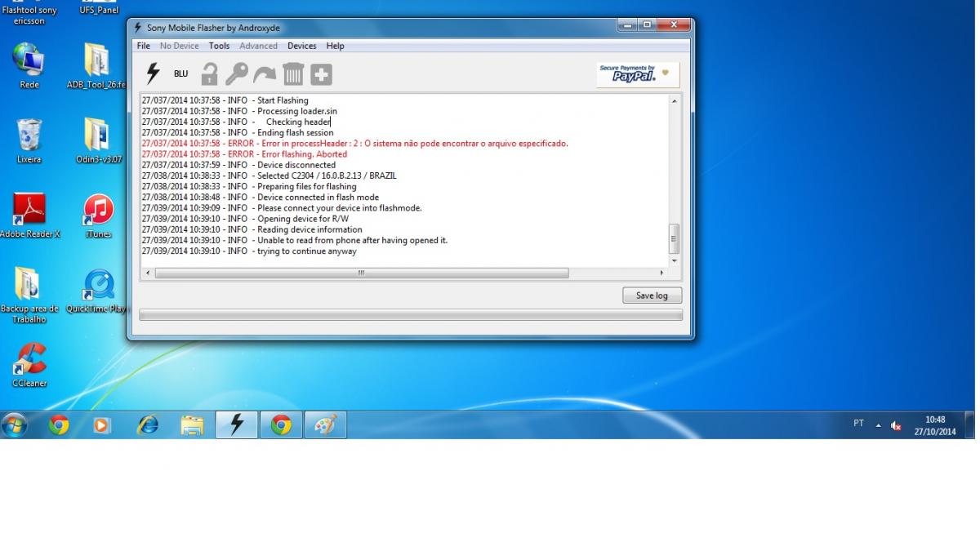Viewport: 980px width, 551px height.
Task: Click the log scroll down arrow
Action: tap(674, 261)
